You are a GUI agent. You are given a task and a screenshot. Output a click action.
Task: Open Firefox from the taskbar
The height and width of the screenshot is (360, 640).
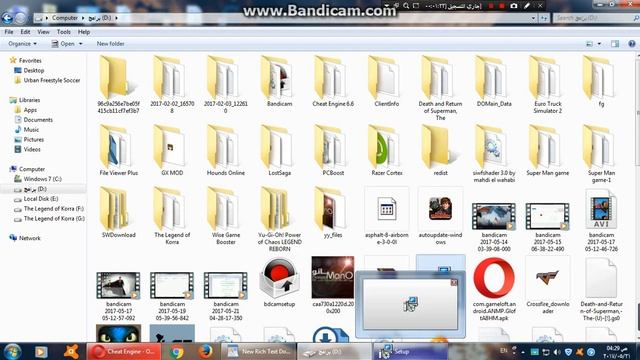pos(205,351)
